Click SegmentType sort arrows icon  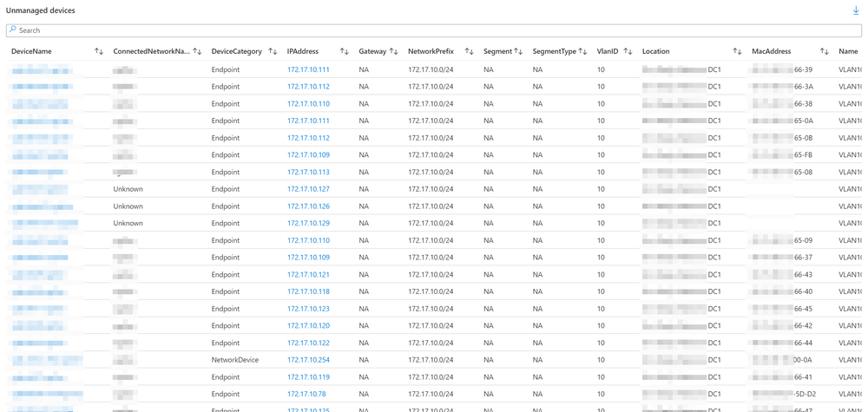click(582, 51)
